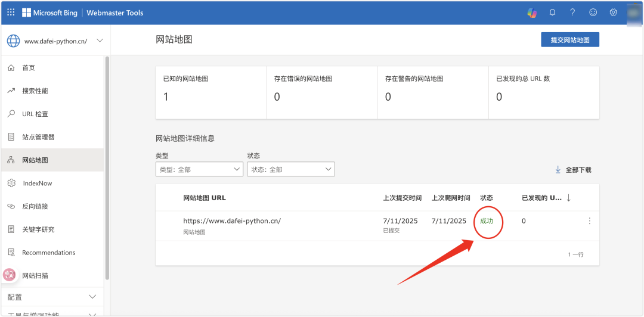Open the 类型: 全部 filter dropdown

(x=199, y=169)
